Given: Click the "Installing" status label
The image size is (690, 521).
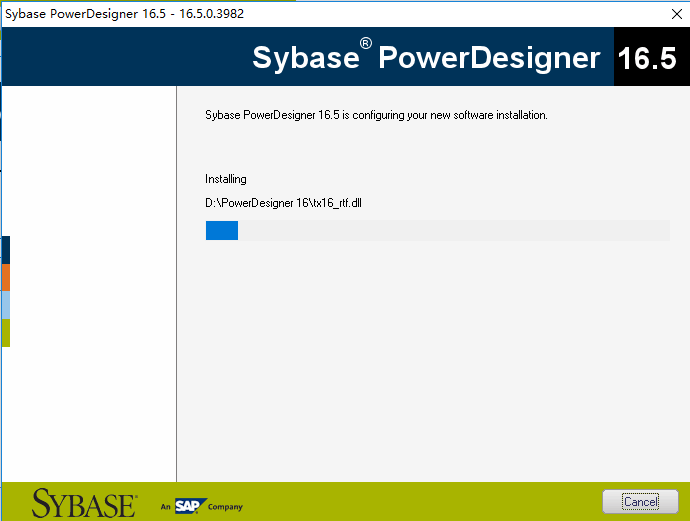Looking at the screenshot, I should pyautogui.click(x=226, y=179).
